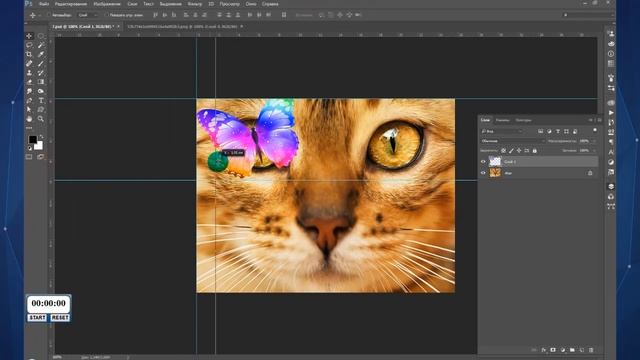Open the Layers panel flyout menu
The image size is (640, 360).
click(x=600, y=120)
